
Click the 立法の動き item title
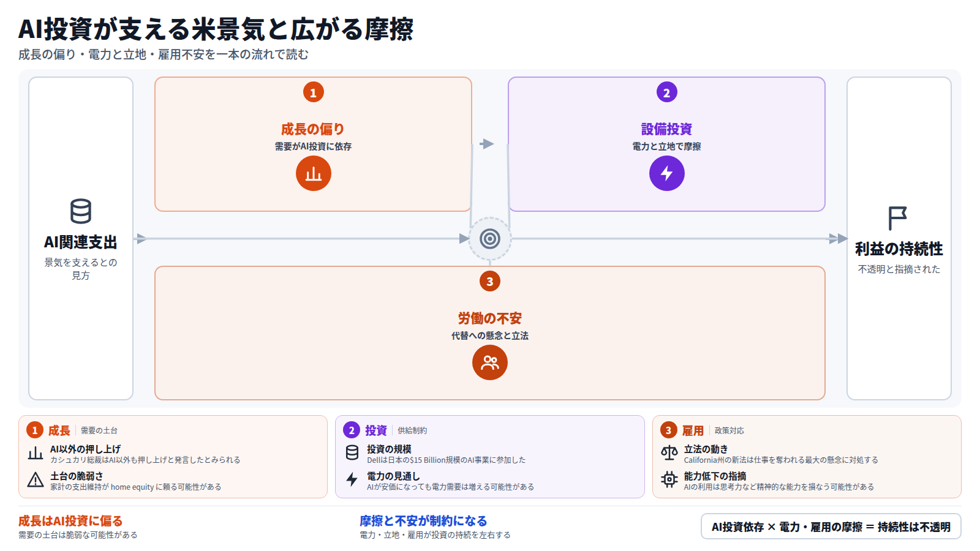pos(706,449)
